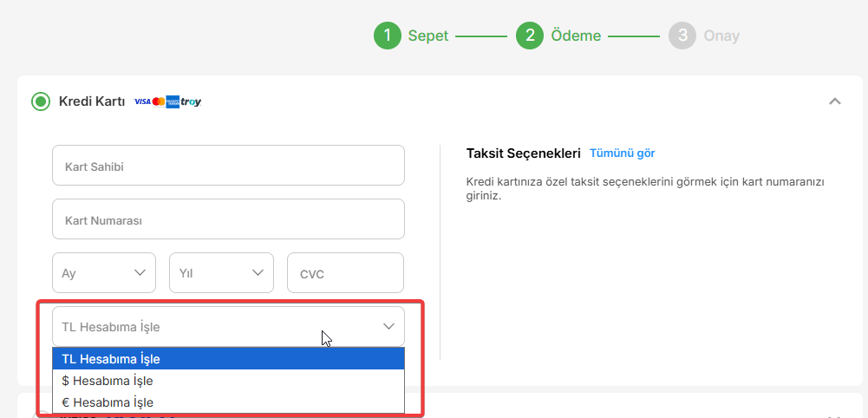Screen dimensions: 868x418
Task: Select the Kredi Kartı radio button
Action: [x=41, y=101]
